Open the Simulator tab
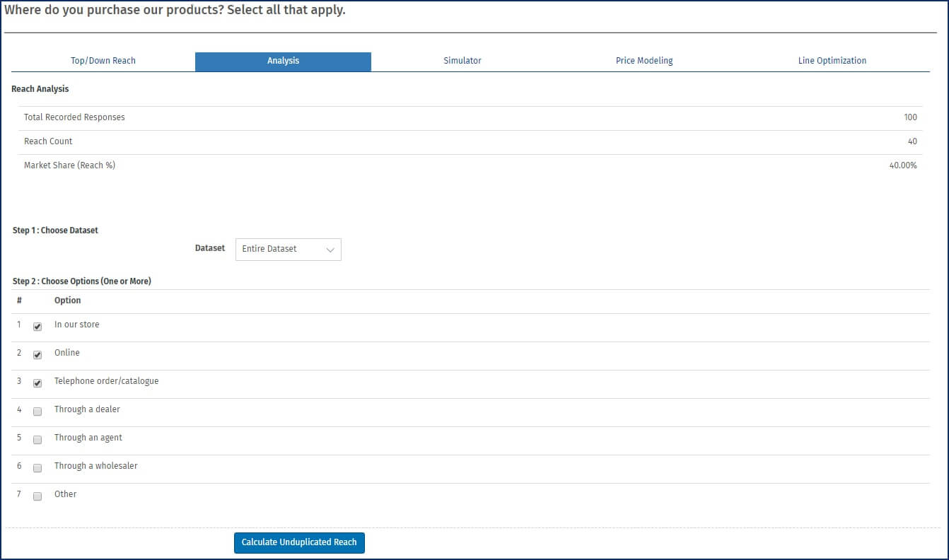The width and height of the screenshot is (949, 560). point(462,61)
